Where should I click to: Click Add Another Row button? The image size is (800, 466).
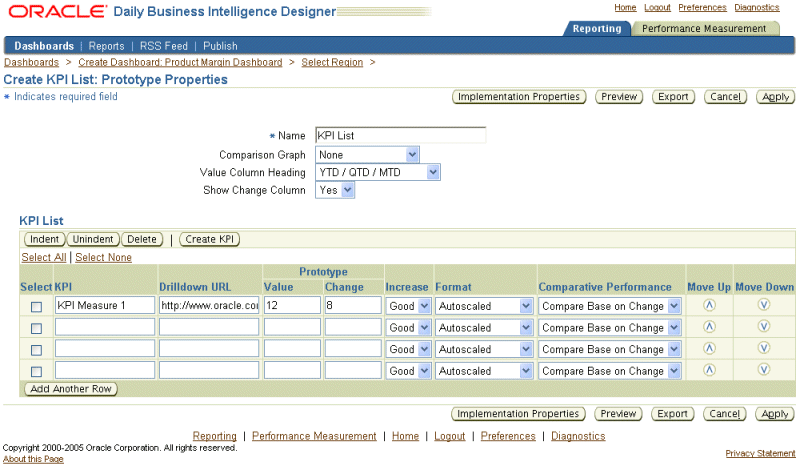pos(71,389)
